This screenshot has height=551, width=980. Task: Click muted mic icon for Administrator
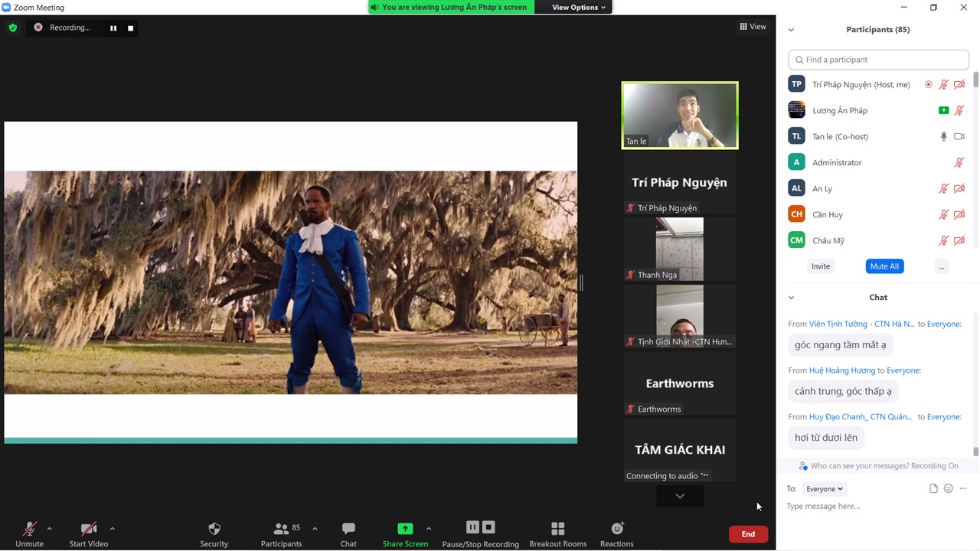point(959,162)
